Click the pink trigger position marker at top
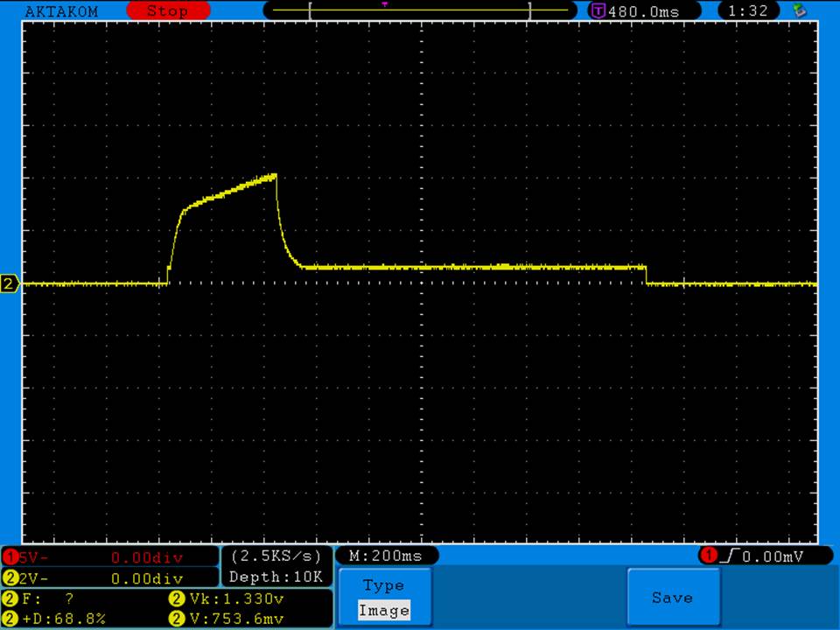This screenshot has height=630, width=840. click(x=385, y=4)
